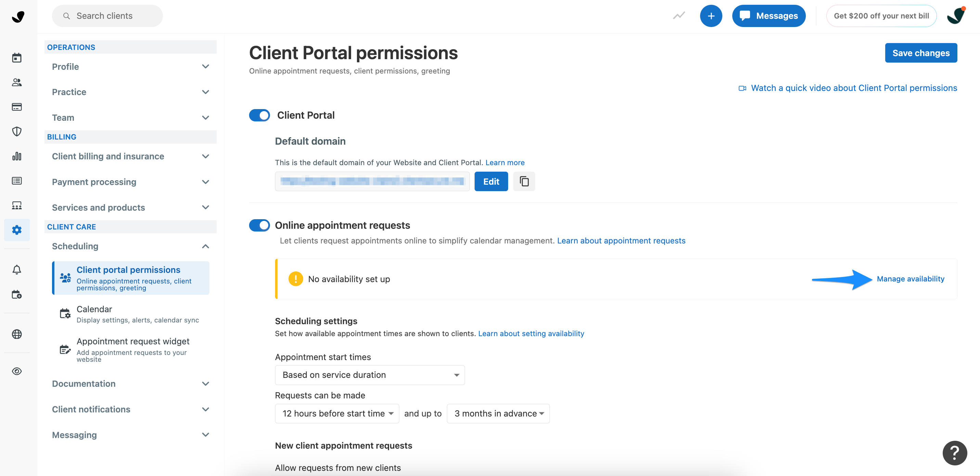Open the help question mark button

click(x=955, y=452)
